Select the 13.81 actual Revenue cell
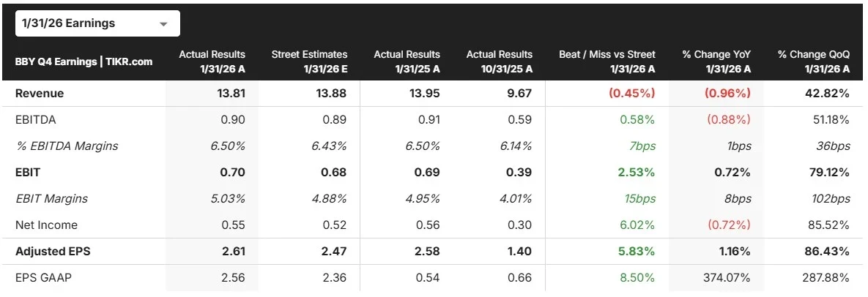 [x=230, y=94]
